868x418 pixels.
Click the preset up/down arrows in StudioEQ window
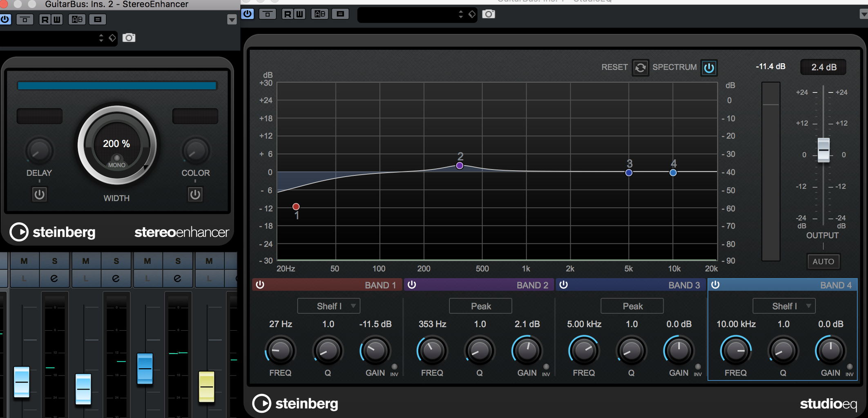pos(461,14)
